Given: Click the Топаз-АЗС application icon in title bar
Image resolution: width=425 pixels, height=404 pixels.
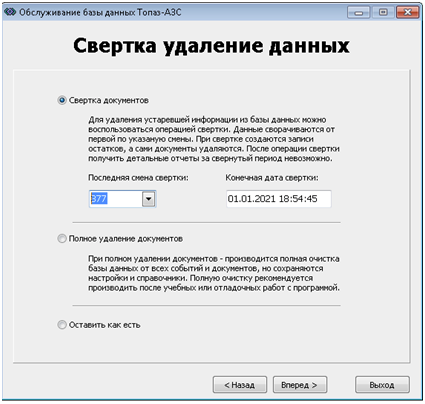Looking at the screenshot, I should (10, 12).
